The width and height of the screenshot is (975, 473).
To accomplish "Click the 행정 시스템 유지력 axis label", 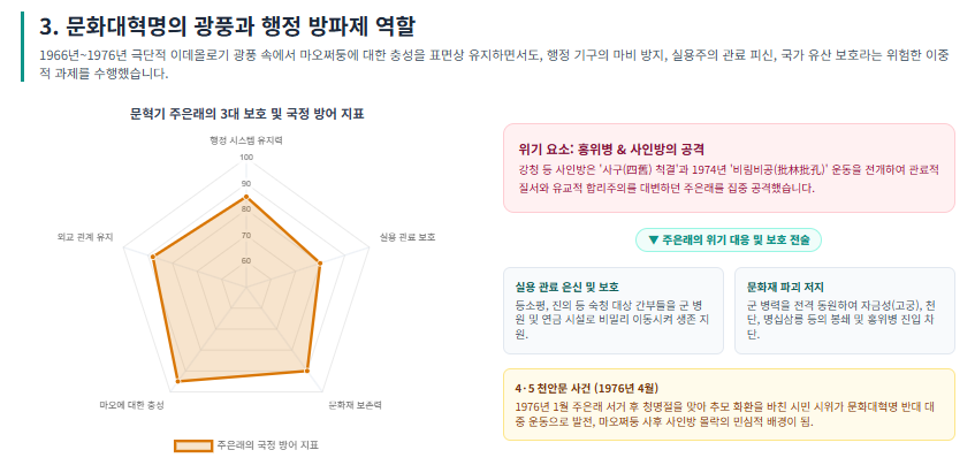I will [246, 140].
